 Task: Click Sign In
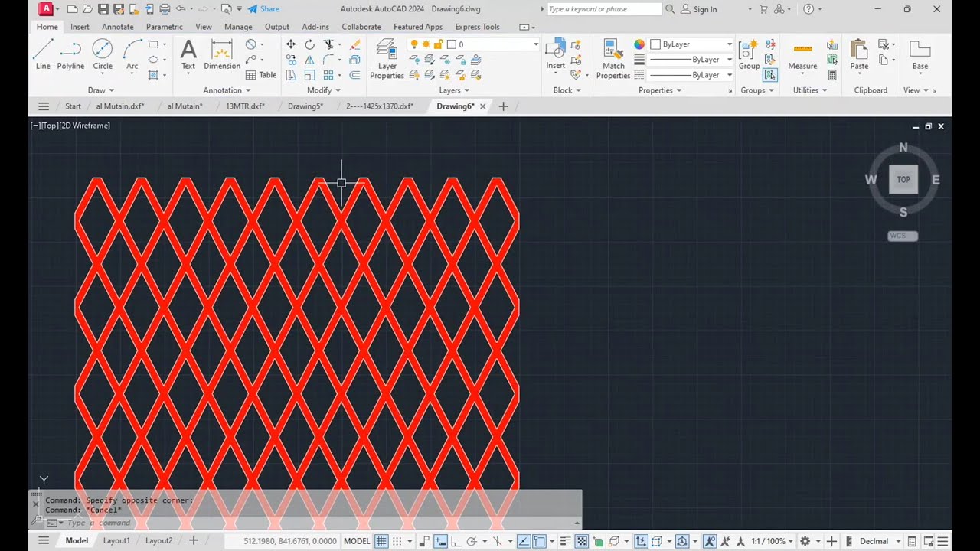click(699, 9)
